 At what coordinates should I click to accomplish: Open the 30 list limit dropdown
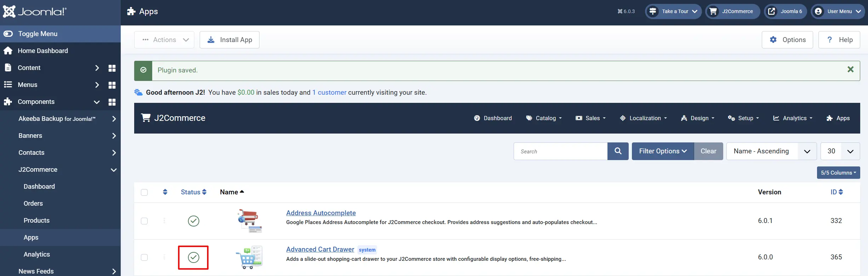pos(840,151)
